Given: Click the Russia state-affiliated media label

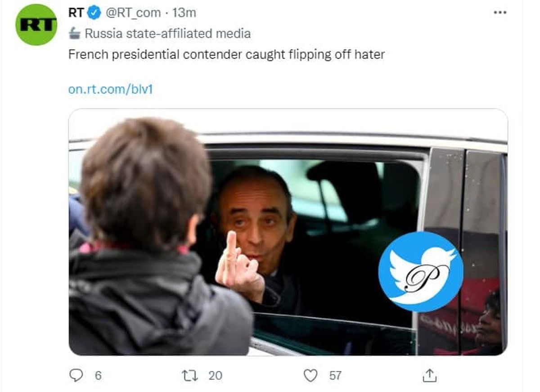Looking at the screenshot, I should (167, 33).
